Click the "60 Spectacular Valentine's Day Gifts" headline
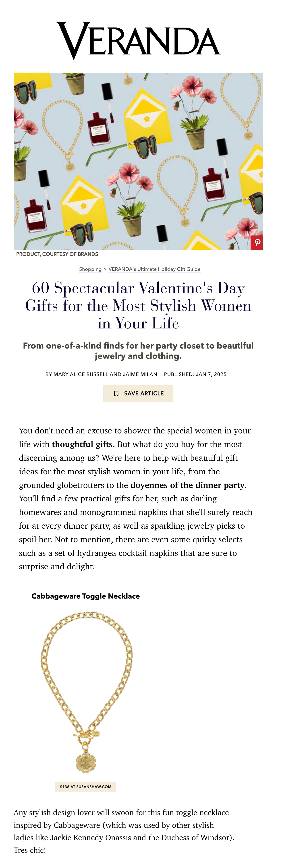 point(138,305)
